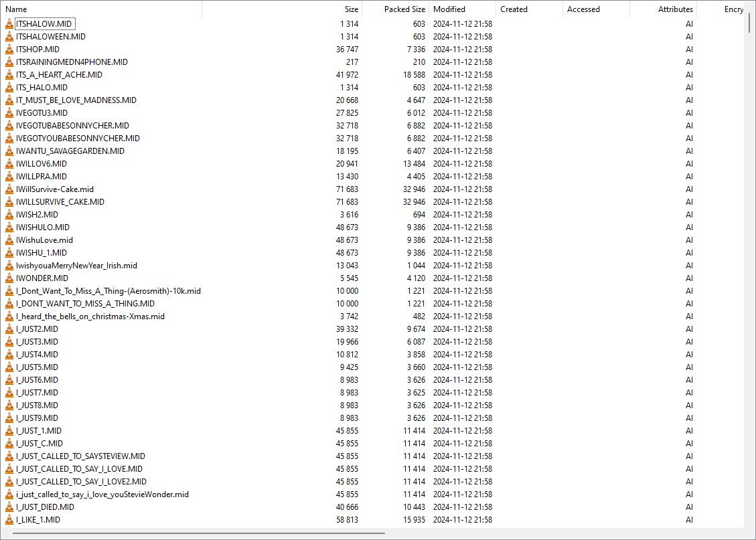
Task: Click the icon of I_JUST2.MID
Action: [x=9, y=329]
